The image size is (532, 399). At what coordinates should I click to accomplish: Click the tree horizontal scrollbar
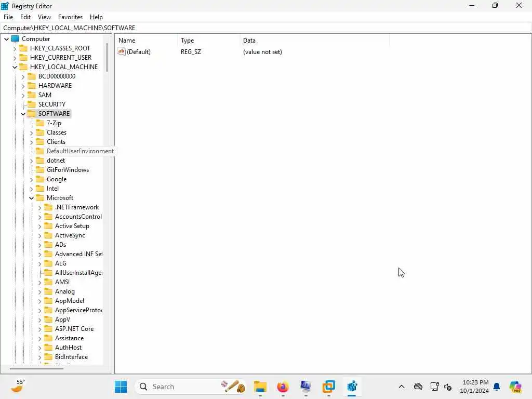pyautogui.click(x=36, y=369)
